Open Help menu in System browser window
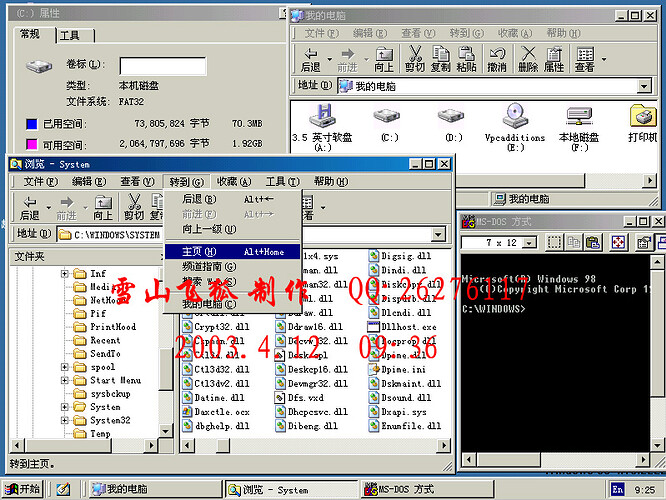This screenshot has height=500, width=666. click(x=331, y=181)
